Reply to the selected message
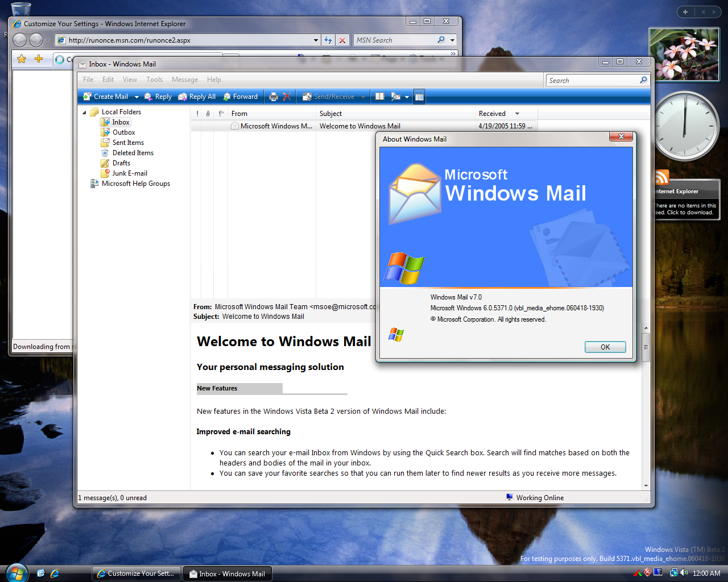The width and height of the screenshot is (728, 582). pyautogui.click(x=158, y=97)
